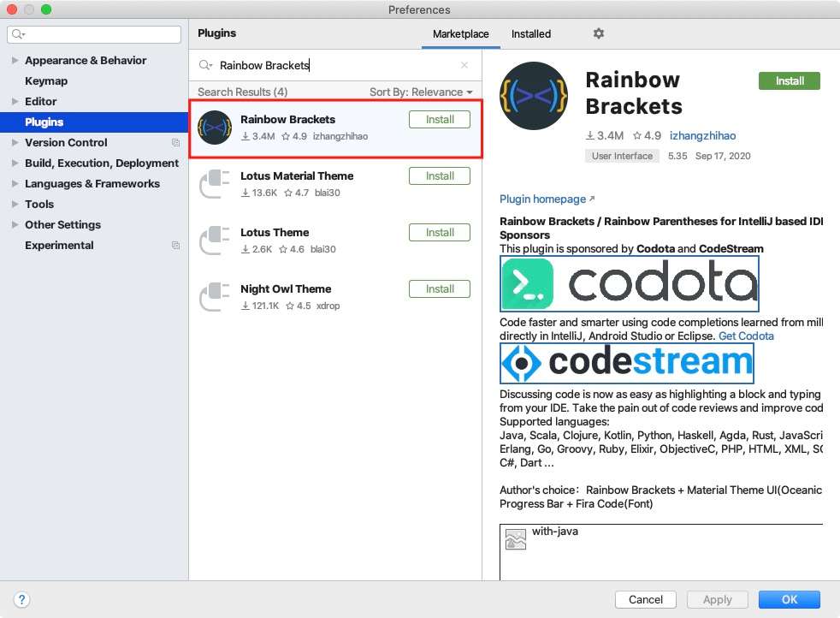Switch to the Installed tab

point(531,33)
